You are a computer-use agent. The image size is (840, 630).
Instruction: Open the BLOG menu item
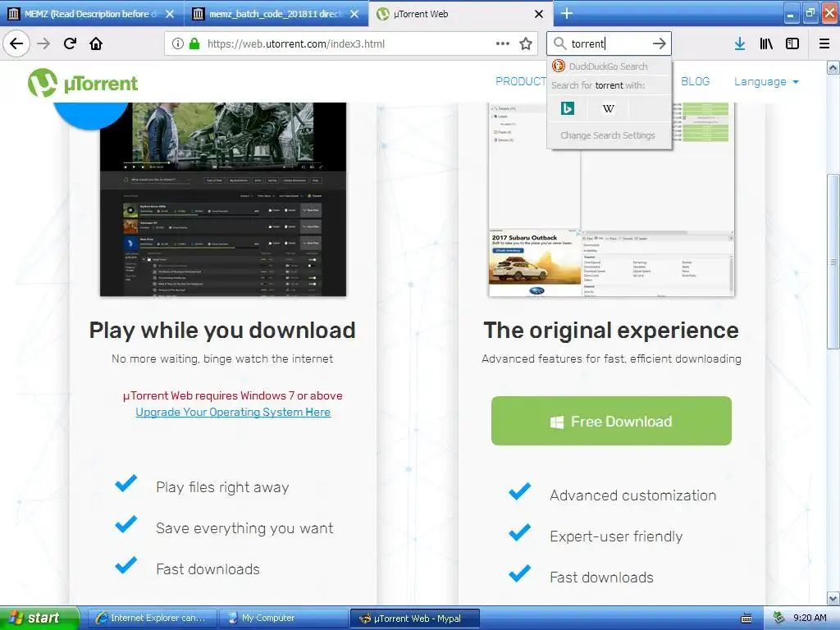[x=696, y=81]
